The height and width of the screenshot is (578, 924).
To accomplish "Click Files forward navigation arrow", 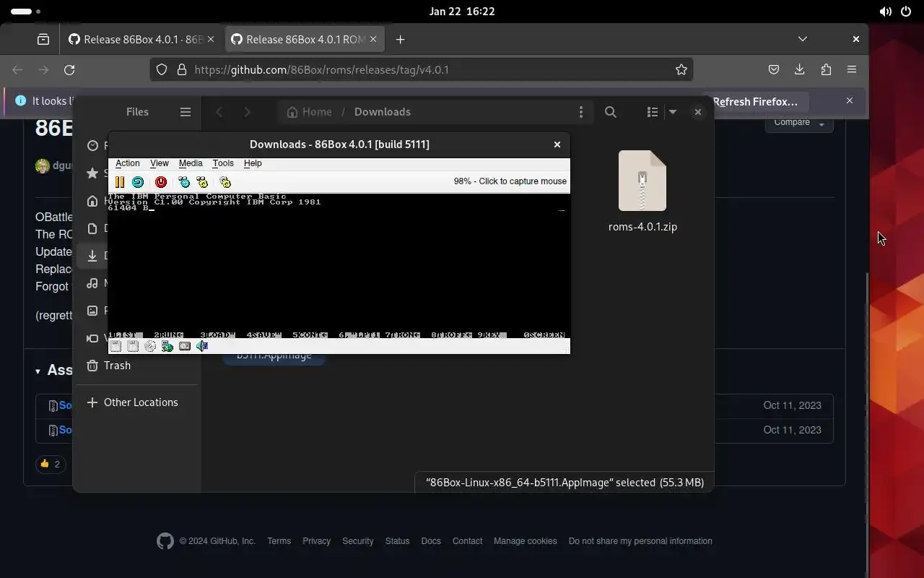I will click(x=247, y=112).
